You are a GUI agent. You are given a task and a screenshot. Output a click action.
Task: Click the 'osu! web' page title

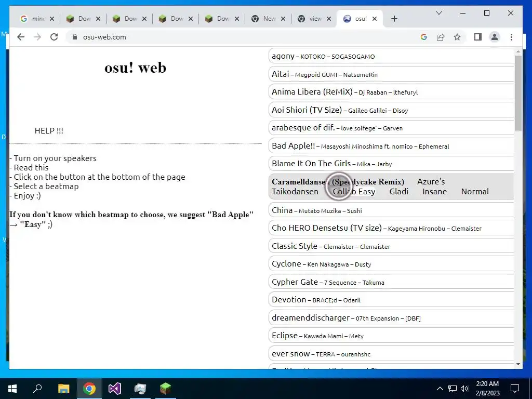pyautogui.click(x=136, y=68)
